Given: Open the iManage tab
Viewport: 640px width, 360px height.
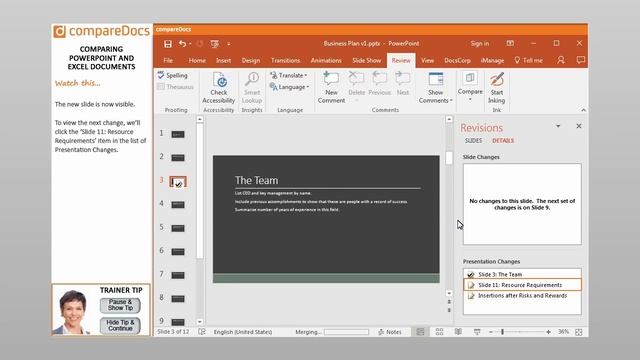Looking at the screenshot, I should [492, 60].
